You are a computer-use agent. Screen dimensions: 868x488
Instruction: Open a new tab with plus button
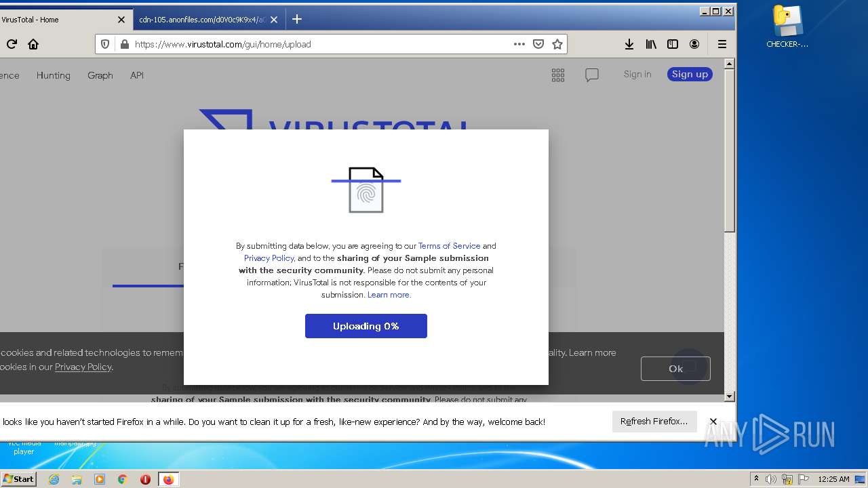click(297, 20)
